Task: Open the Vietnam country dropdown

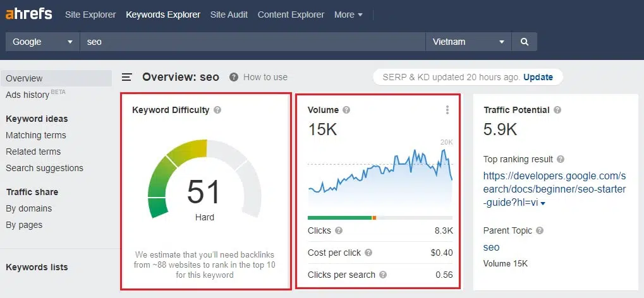Action: point(468,42)
